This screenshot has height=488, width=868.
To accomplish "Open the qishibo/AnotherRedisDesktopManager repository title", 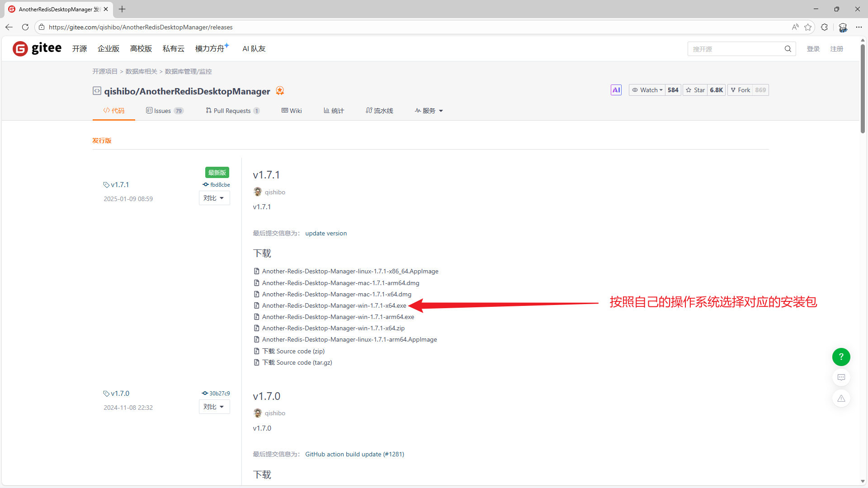I will pyautogui.click(x=187, y=91).
